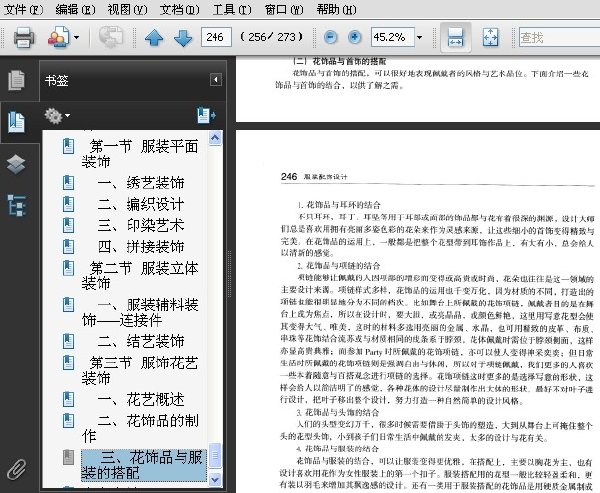Open 工具(T) menu
This screenshot has height=493, width=600.
coord(232,9)
